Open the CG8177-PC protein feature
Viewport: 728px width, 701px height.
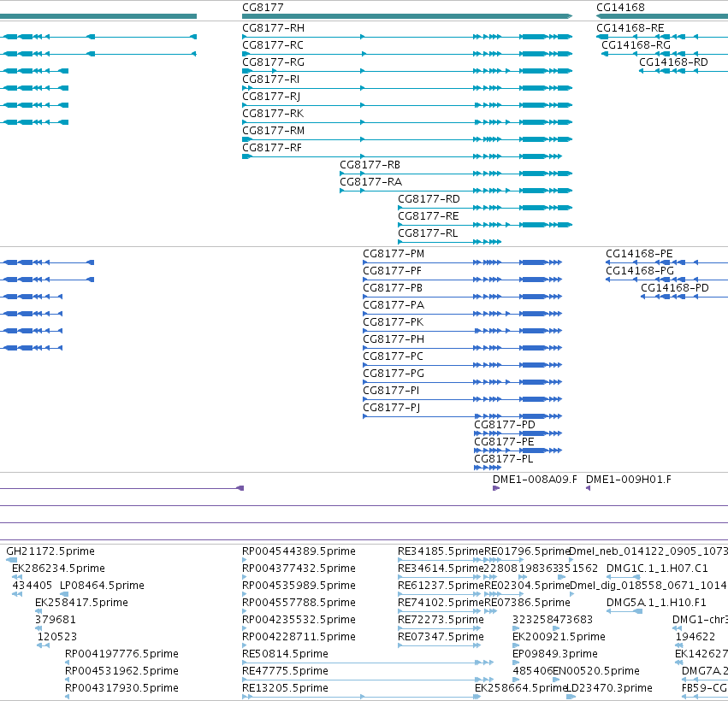tap(394, 356)
